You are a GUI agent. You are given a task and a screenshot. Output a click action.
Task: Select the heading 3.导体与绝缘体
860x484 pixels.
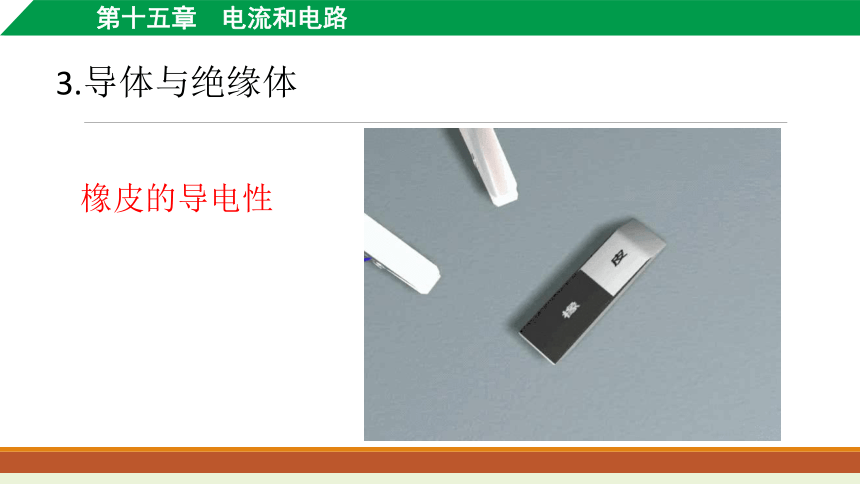click(x=177, y=82)
